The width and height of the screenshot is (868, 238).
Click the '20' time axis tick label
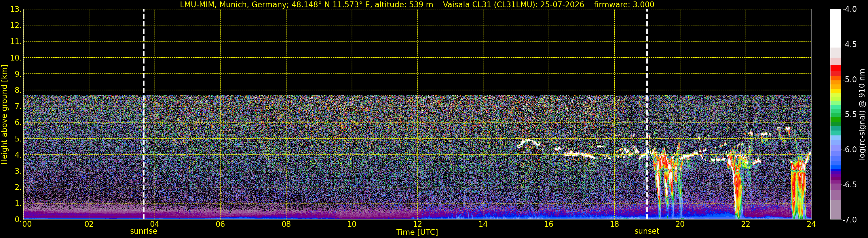coord(680,224)
